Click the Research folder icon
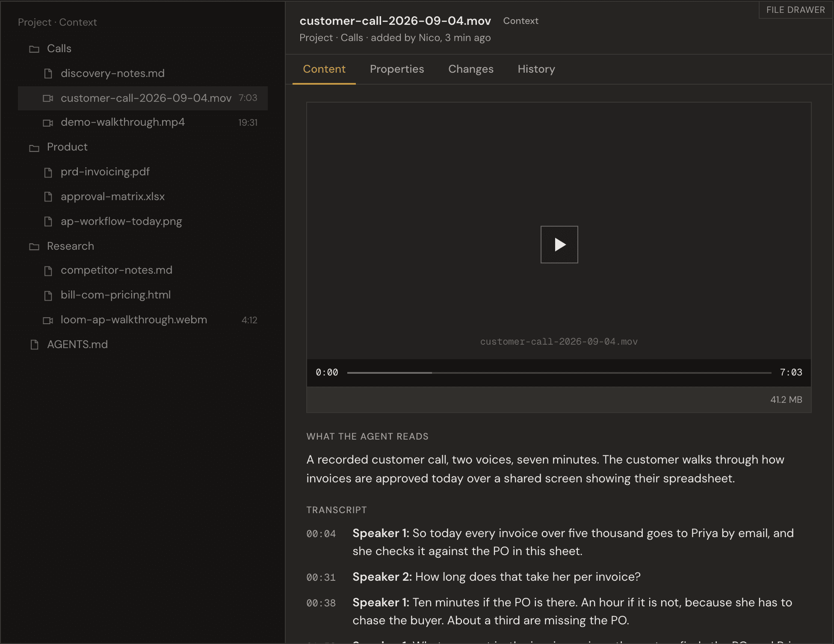Screen dimensions: 834x644 tap(34, 247)
